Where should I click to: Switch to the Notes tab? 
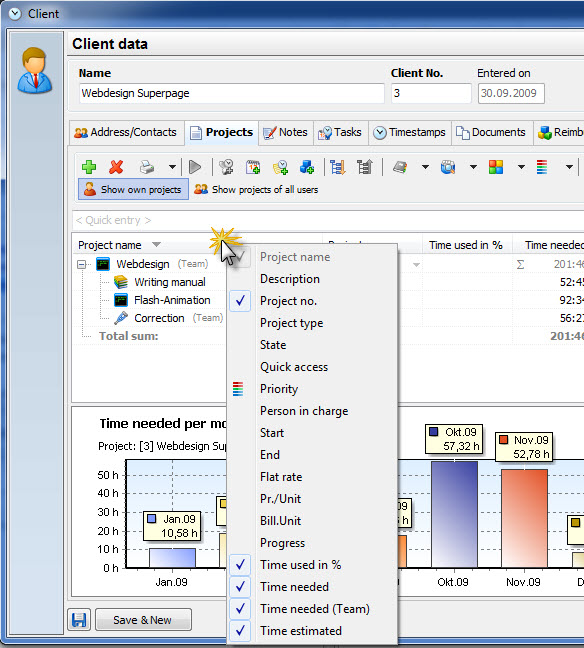coord(286,132)
